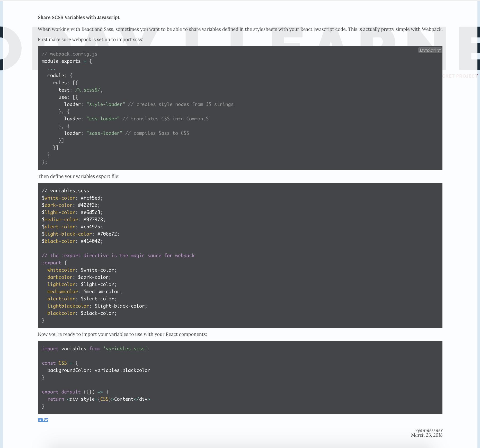Screen dimensions: 480x448
Task: Click the March 23, 2018 post date
Action: pos(426,435)
